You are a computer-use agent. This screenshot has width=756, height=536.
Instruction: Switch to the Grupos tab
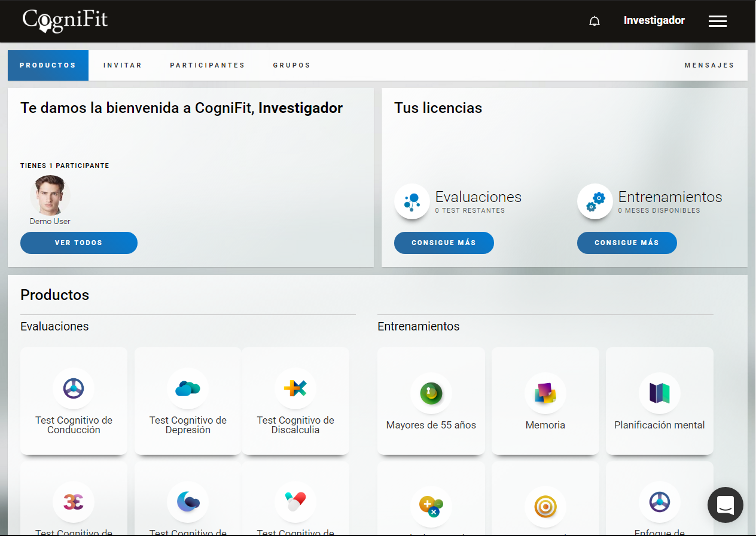pyautogui.click(x=292, y=65)
